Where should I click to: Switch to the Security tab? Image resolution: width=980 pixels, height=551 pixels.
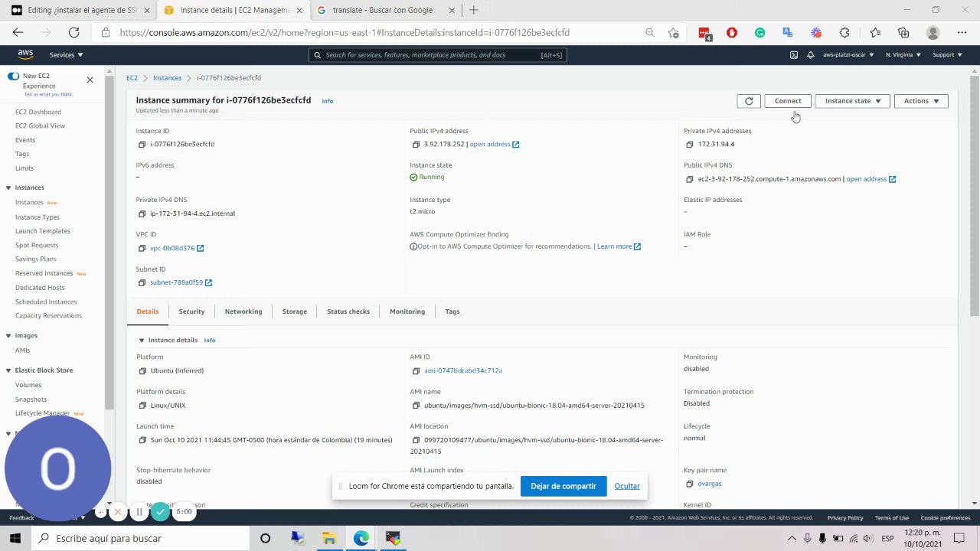click(x=191, y=311)
